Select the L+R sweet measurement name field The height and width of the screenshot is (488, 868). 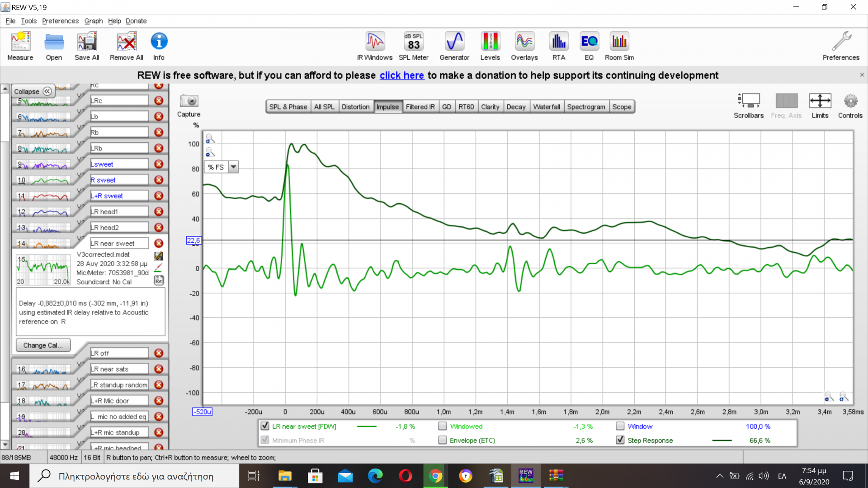[x=119, y=196]
